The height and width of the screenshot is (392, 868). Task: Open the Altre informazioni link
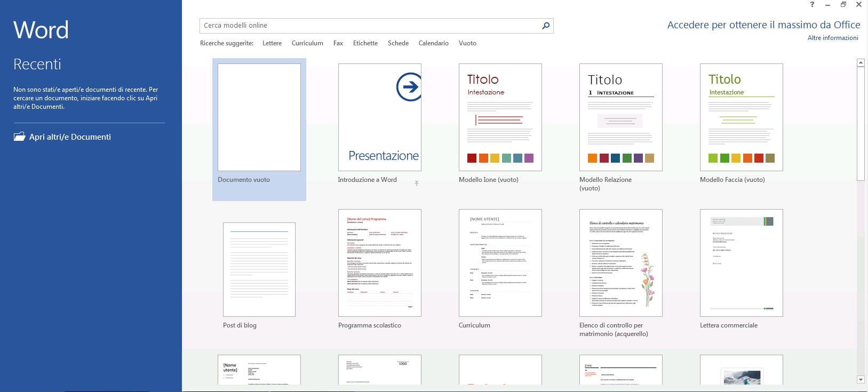(x=833, y=38)
